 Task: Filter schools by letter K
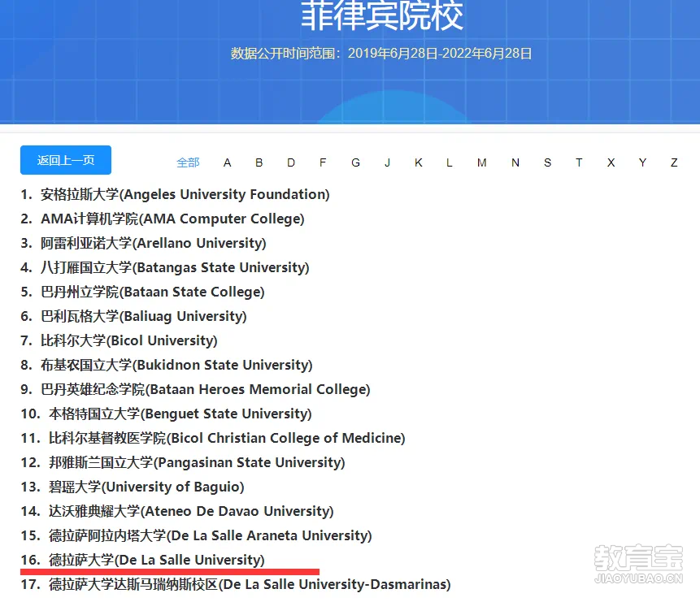(x=419, y=162)
